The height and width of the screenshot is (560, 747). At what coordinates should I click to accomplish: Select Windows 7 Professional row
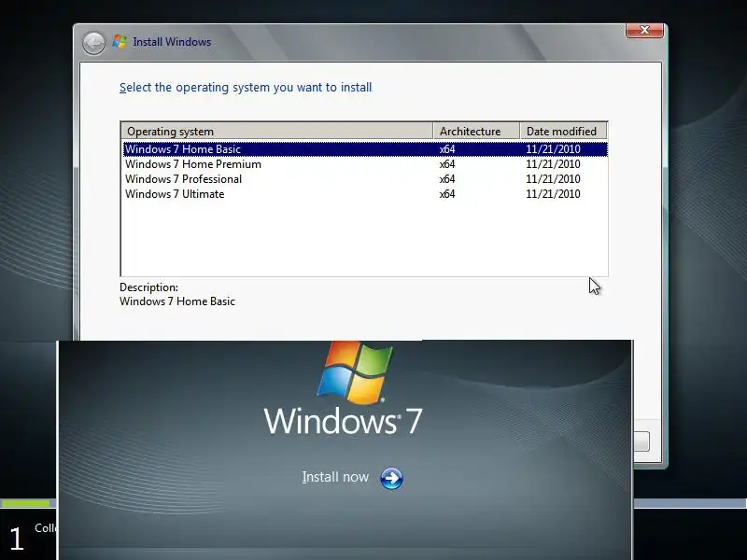tap(365, 179)
